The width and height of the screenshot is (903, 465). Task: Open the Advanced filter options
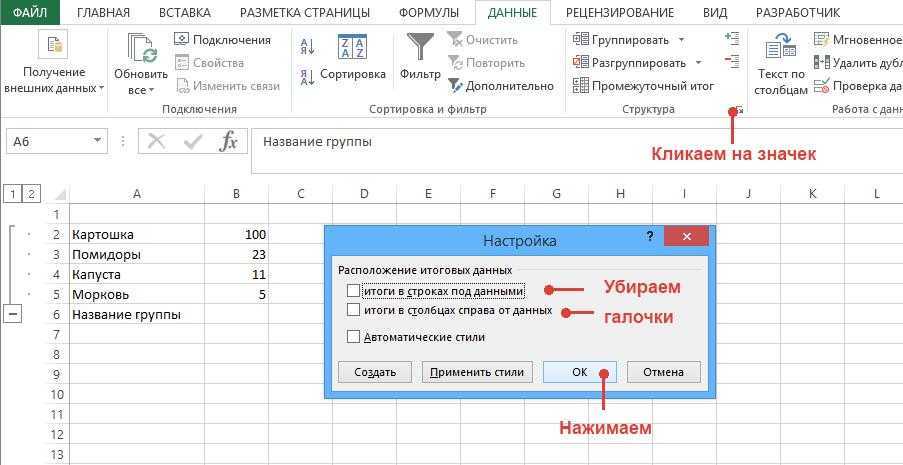(500, 86)
